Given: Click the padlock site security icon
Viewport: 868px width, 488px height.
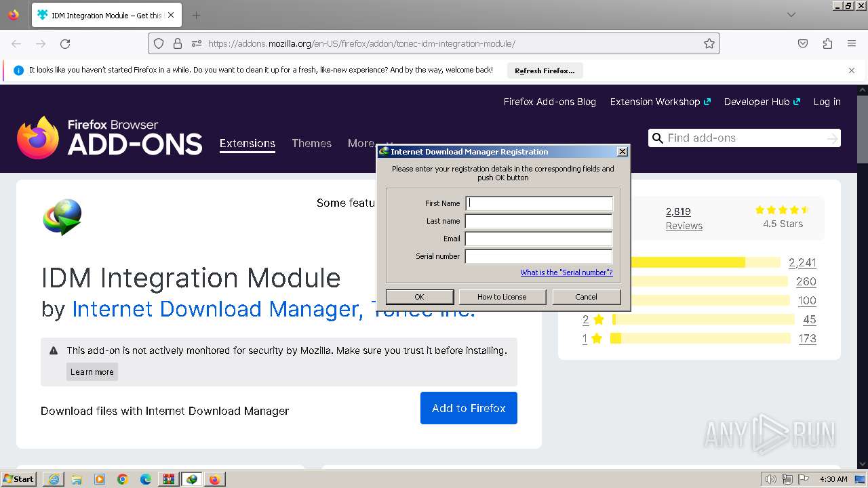Looking at the screenshot, I should pyautogui.click(x=178, y=43).
